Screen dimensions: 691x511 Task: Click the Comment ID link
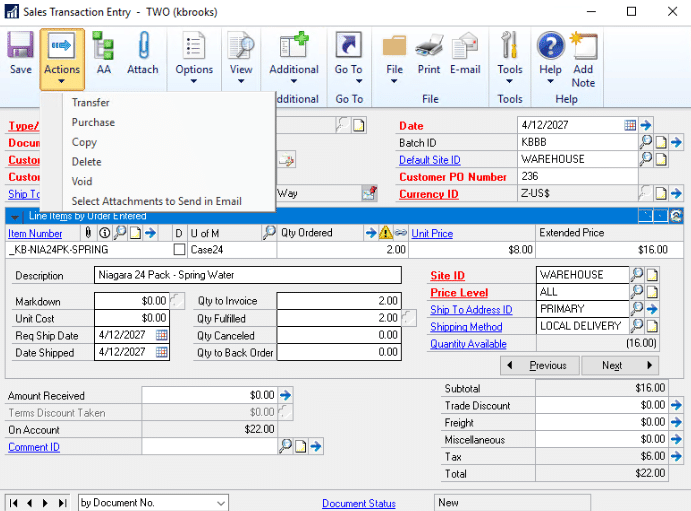[34, 447]
